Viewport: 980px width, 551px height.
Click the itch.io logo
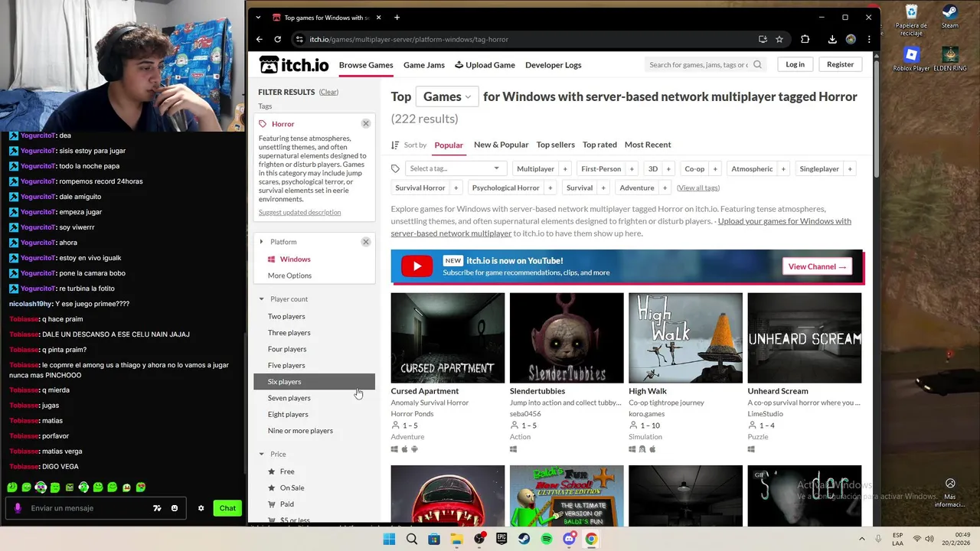[x=294, y=65]
